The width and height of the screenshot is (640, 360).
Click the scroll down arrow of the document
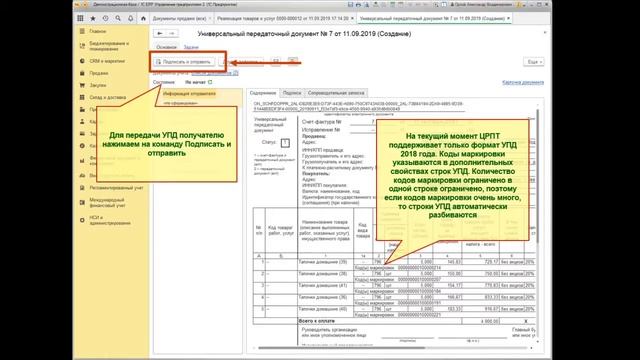(x=538, y=342)
